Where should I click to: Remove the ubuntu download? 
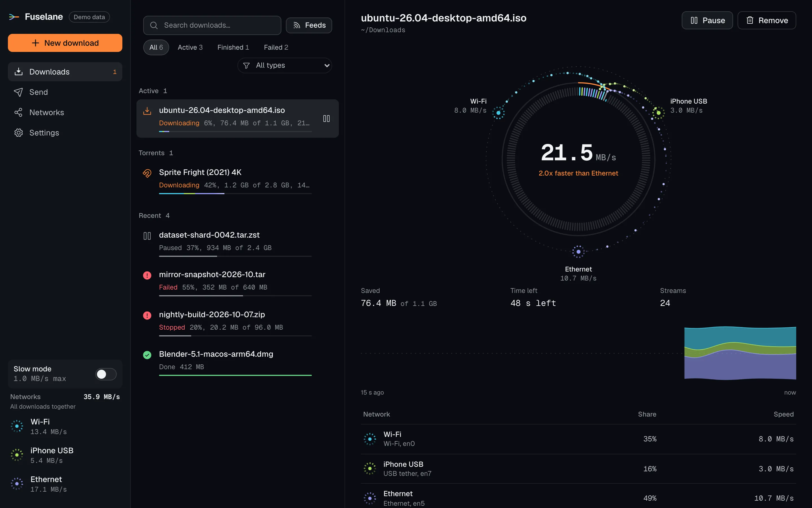[x=766, y=21]
